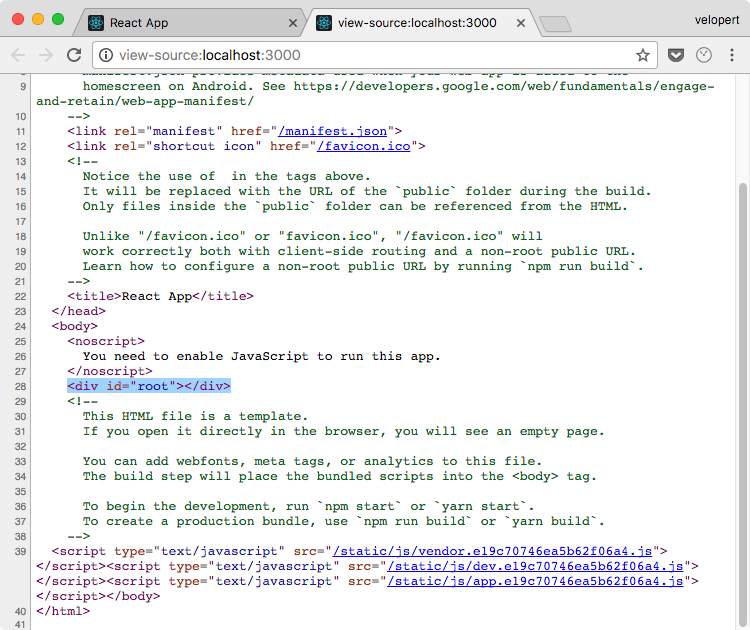Go back using the browser back arrow

tap(18, 55)
